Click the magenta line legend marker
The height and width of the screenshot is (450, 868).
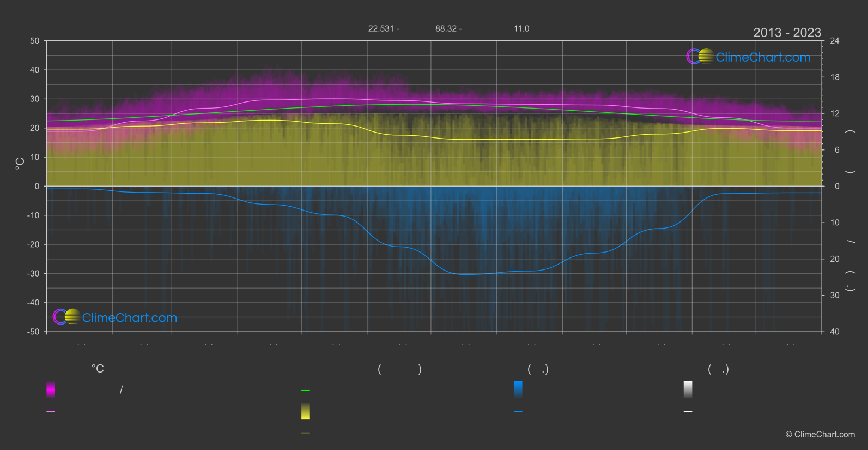[51, 412]
